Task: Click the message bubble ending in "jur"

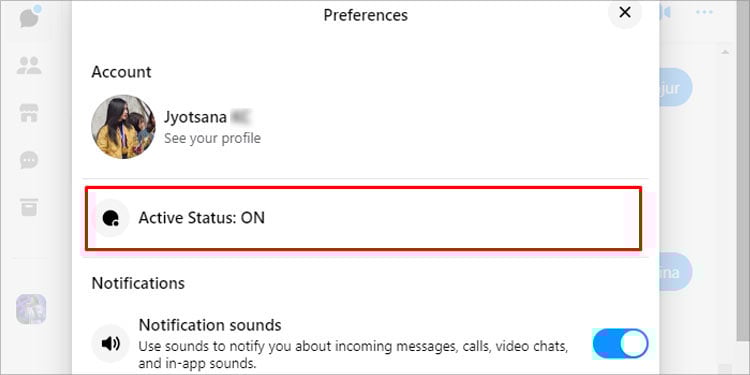Action: (676, 88)
